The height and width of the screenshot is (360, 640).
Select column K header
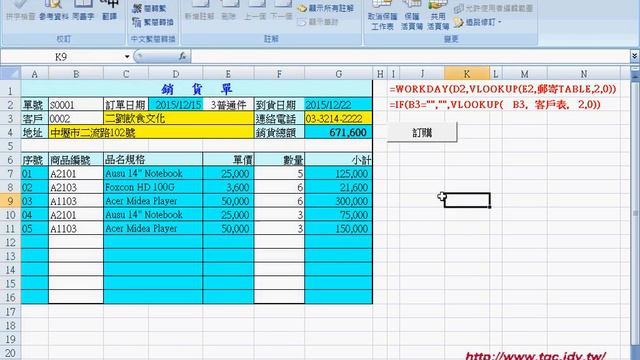pyautogui.click(x=467, y=74)
